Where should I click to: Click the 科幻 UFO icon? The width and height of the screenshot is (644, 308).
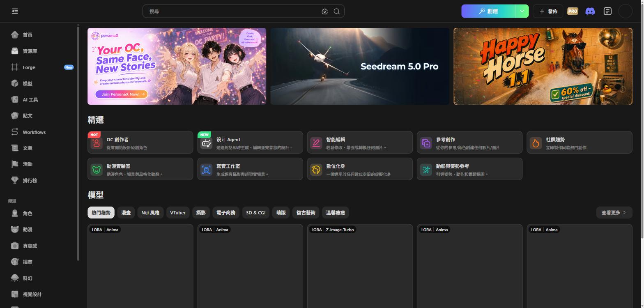pos(15,278)
